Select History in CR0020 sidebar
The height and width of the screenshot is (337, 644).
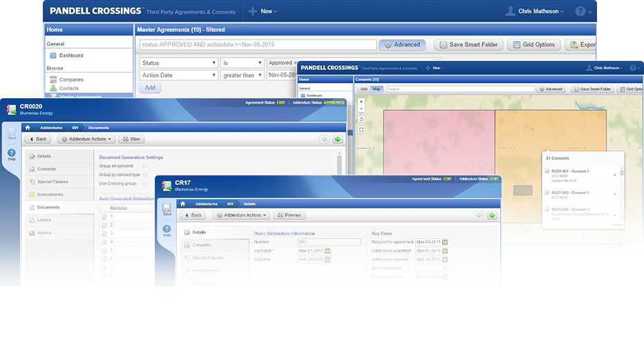59,233
